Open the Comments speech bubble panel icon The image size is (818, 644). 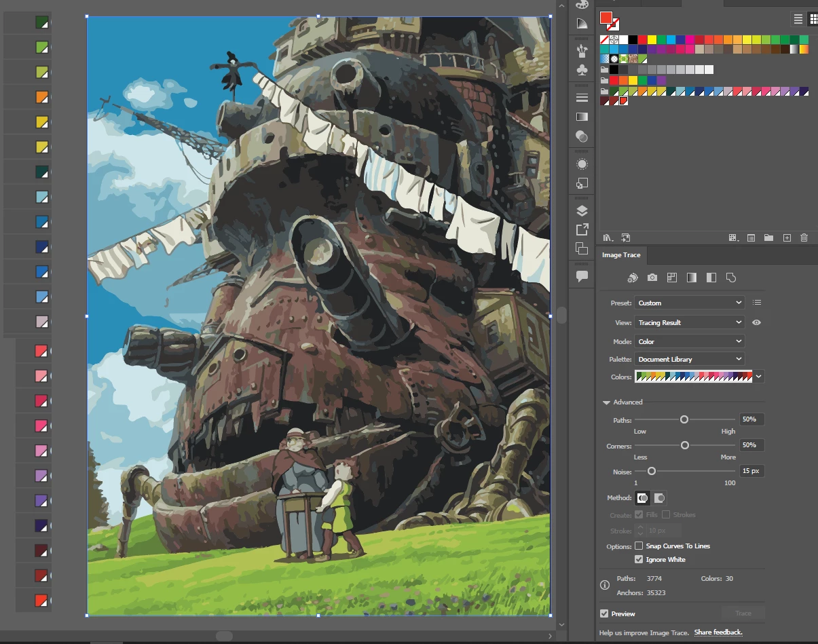[x=582, y=276]
